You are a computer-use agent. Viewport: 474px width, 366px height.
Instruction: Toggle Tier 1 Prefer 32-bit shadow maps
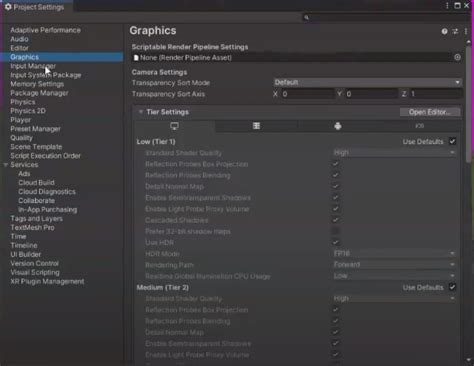pyautogui.click(x=336, y=231)
